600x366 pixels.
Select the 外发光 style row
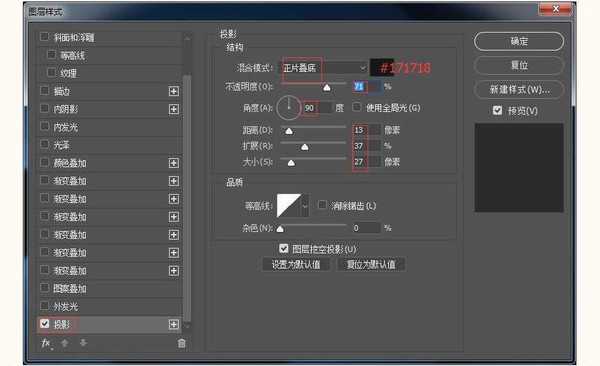tap(109, 306)
